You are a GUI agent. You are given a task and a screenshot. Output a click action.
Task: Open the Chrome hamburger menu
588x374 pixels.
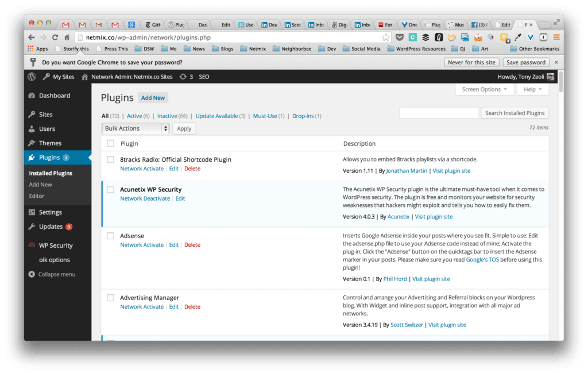pos(556,37)
